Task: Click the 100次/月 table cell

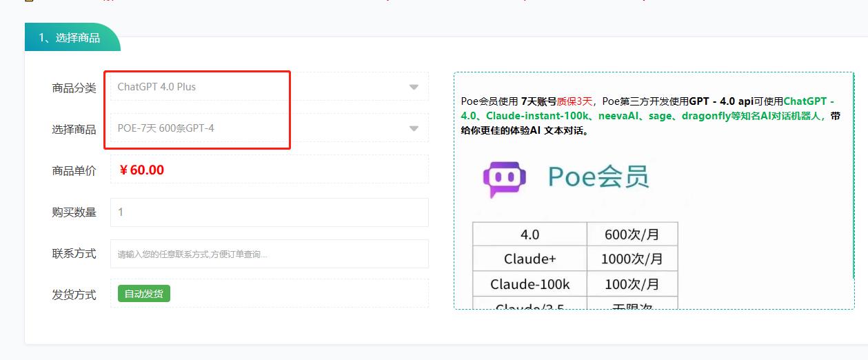Action: click(x=632, y=283)
